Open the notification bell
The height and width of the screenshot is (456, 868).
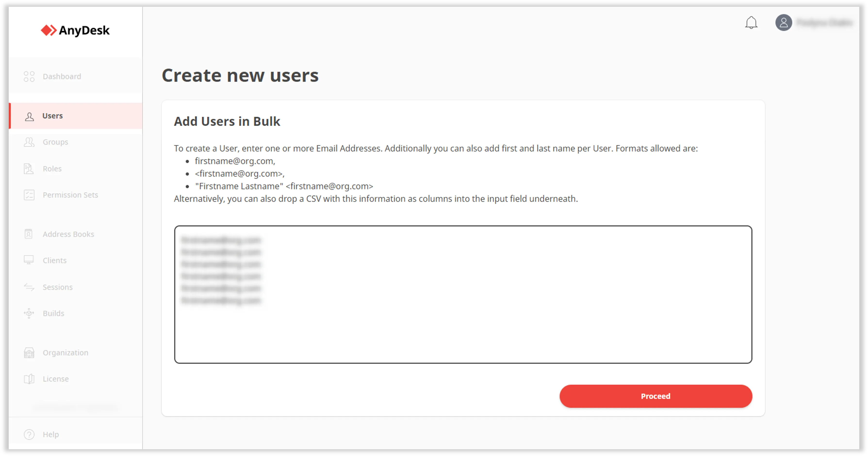[751, 23]
